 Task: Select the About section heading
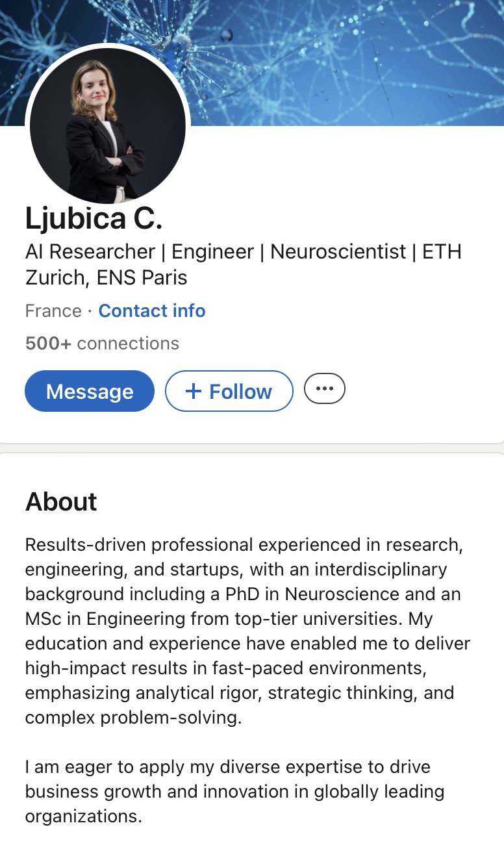pos(61,501)
